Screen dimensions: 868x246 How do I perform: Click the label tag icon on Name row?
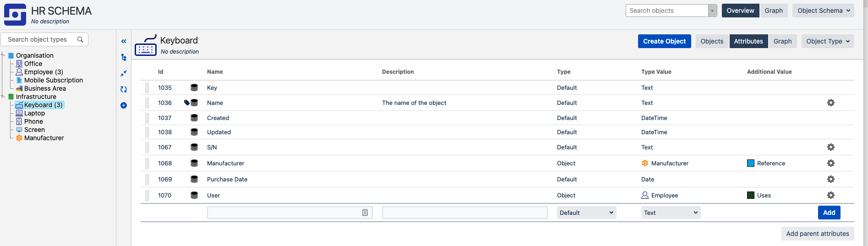click(186, 103)
